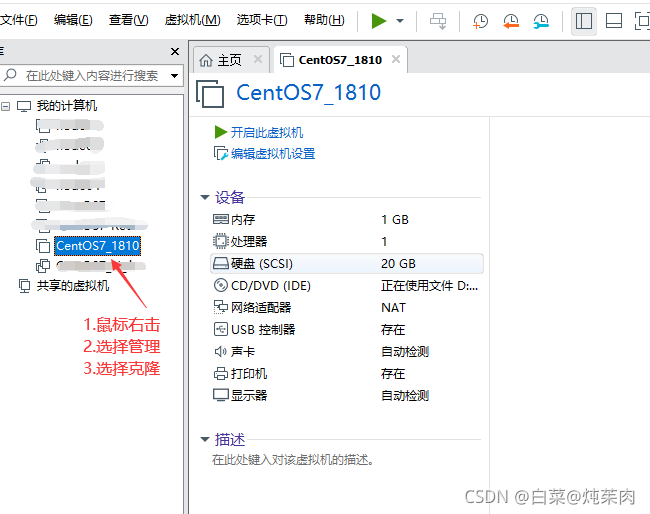The width and height of the screenshot is (650, 514).
Task: Select the 硬盘 (SCSI) device row
Action: point(347,264)
